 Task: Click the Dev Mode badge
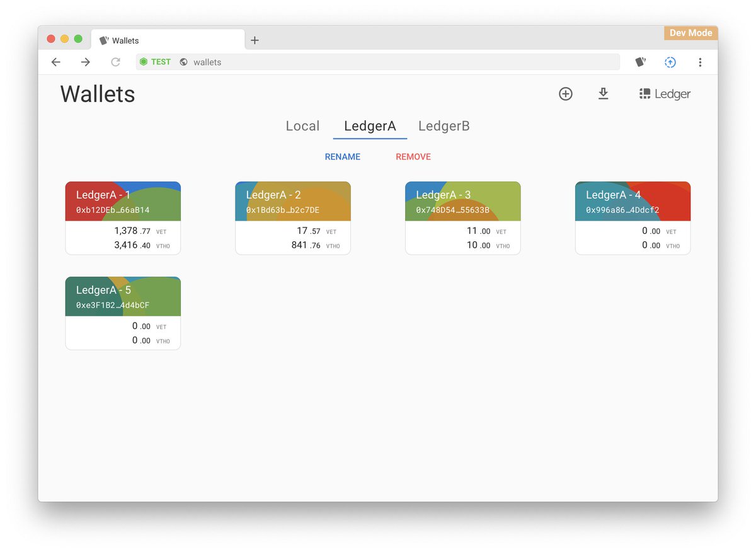click(690, 33)
